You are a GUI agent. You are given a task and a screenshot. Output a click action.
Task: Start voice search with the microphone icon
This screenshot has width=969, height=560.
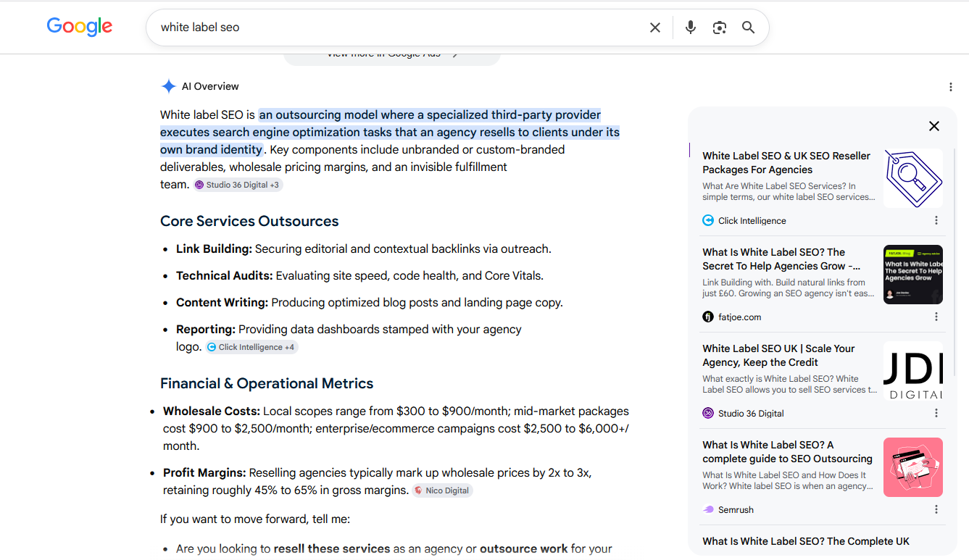[x=691, y=28]
